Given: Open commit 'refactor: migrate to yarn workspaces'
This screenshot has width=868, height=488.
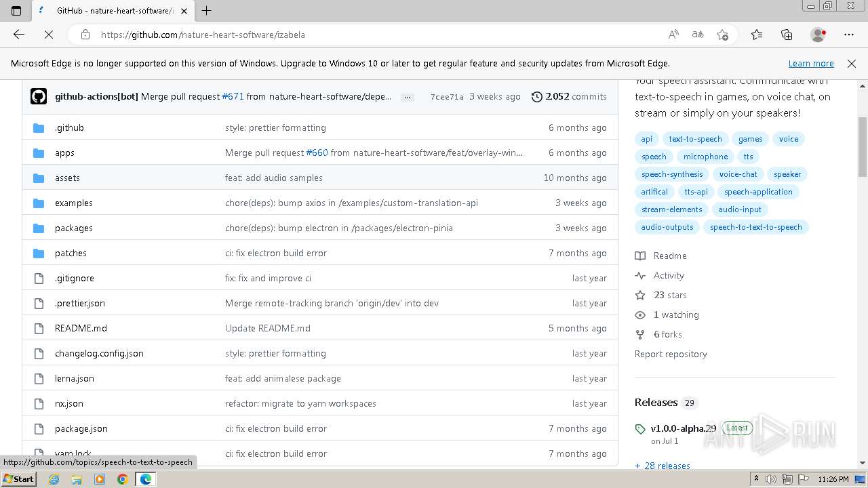Looking at the screenshot, I should (x=300, y=403).
